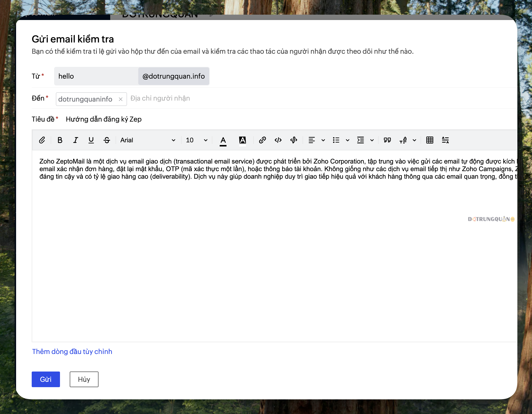532x414 pixels.
Task: Choose the text font color
Action: point(223,141)
